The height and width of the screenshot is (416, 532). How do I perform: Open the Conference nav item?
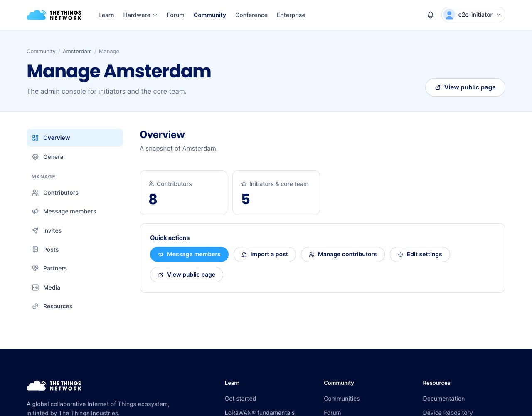[251, 15]
